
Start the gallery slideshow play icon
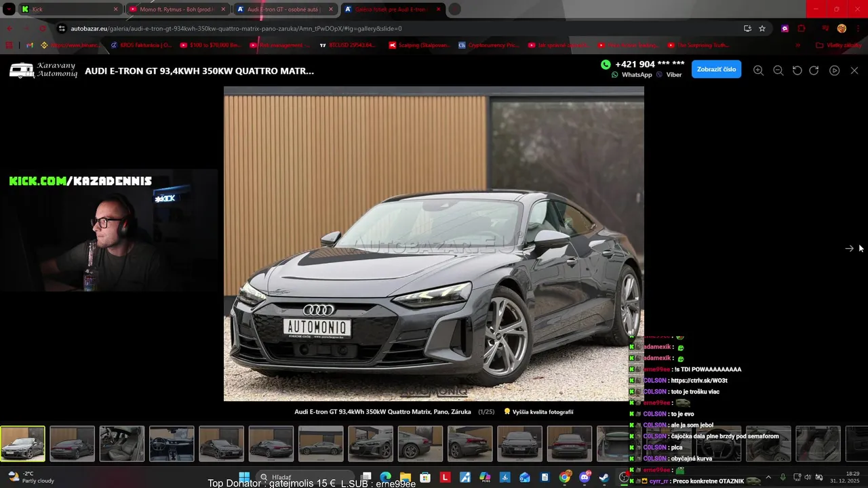click(x=835, y=70)
